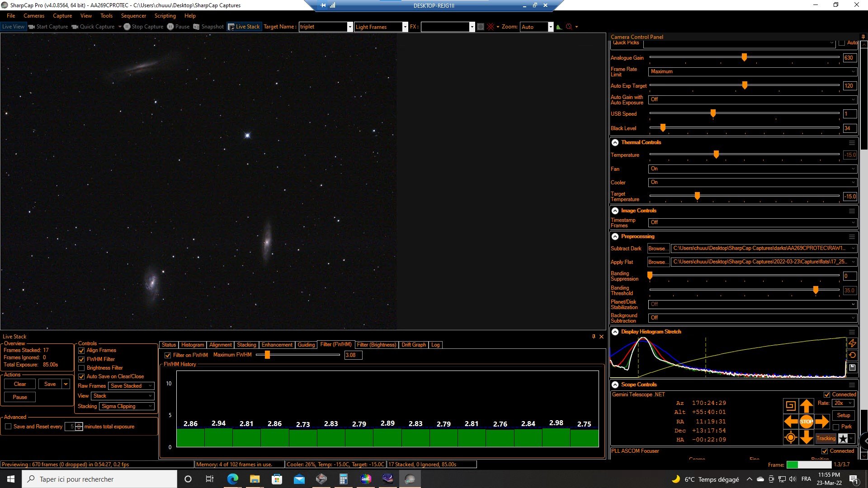Switch to the Drift Graph tab

tap(414, 345)
